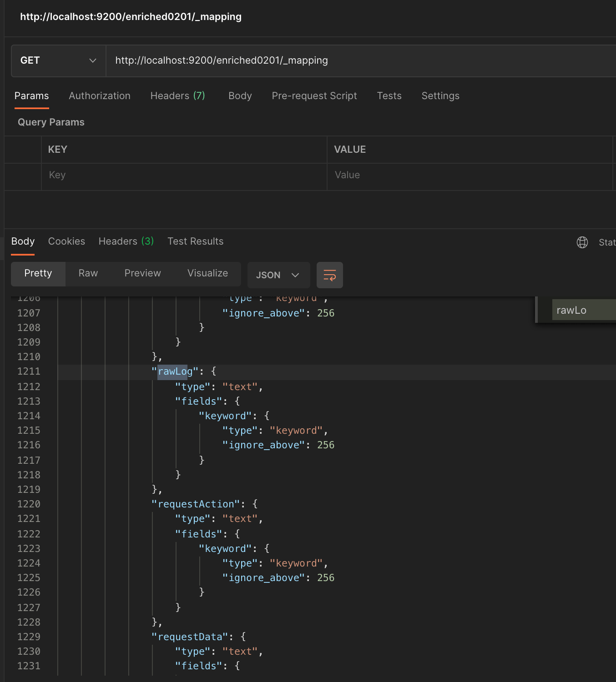View the request Headers (7) tab
This screenshot has width=616, height=682.
[178, 96]
